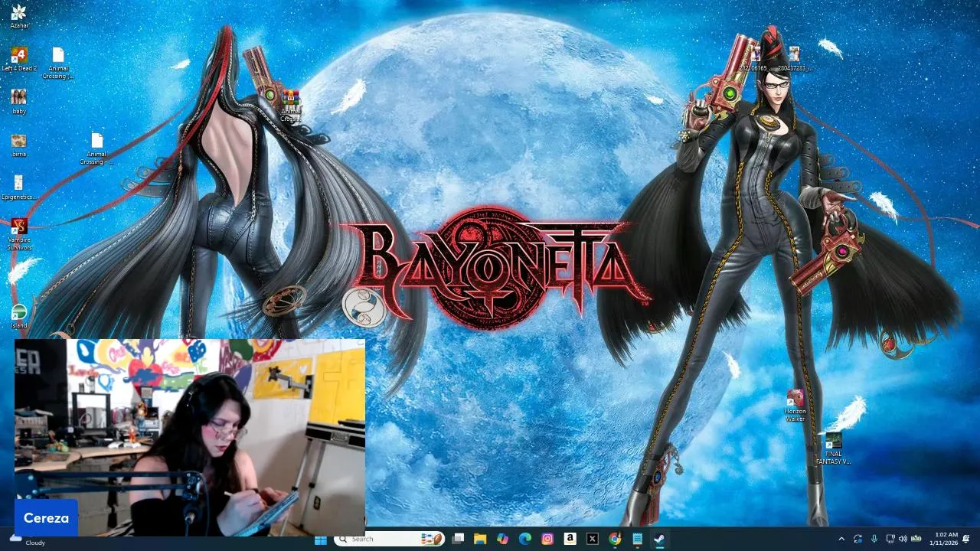Select Animal Crossing file beside Left 4 Dead 2
Screen dimensions: 980x551
tap(58, 63)
